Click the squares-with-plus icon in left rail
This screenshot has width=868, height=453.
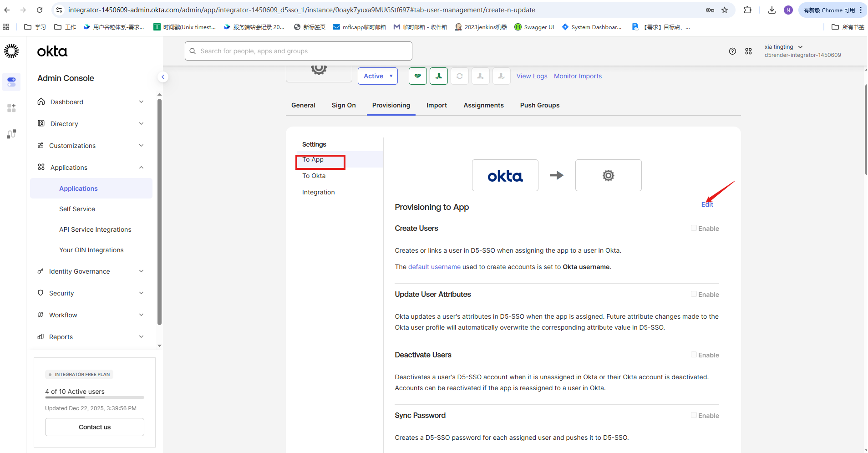pos(11,108)
